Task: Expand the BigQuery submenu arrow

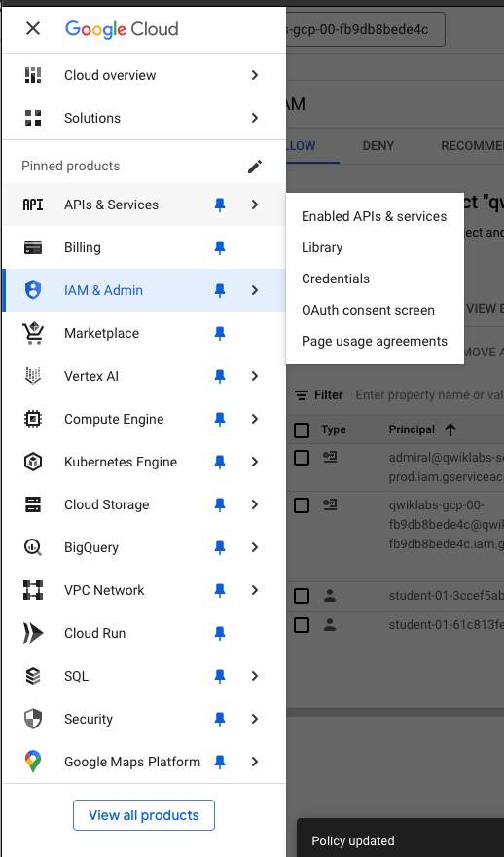Action: click(x=255, y=547)
